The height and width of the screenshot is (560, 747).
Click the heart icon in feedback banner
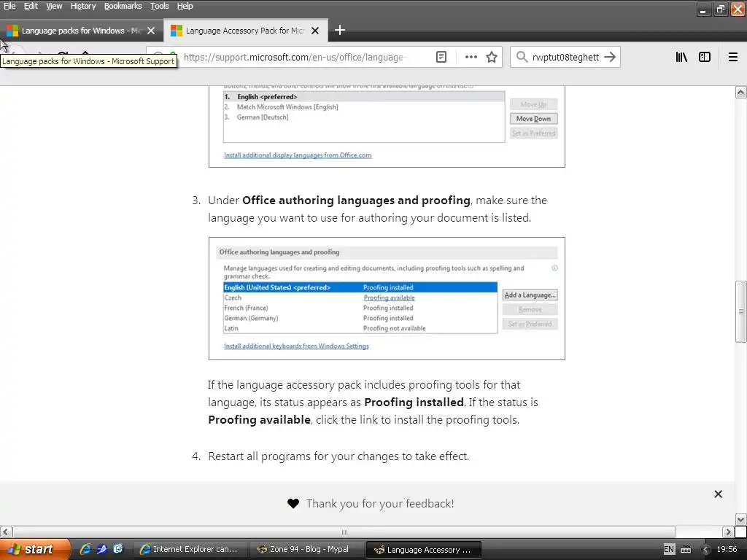pyautogui.click(x=293, y=503)
